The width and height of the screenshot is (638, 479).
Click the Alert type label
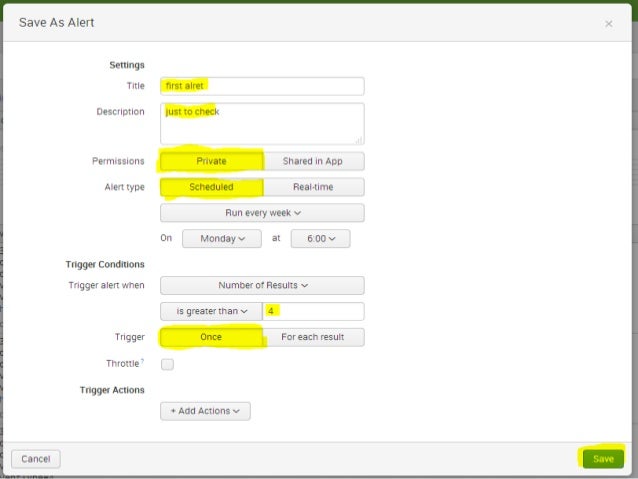tap(125, 187)
